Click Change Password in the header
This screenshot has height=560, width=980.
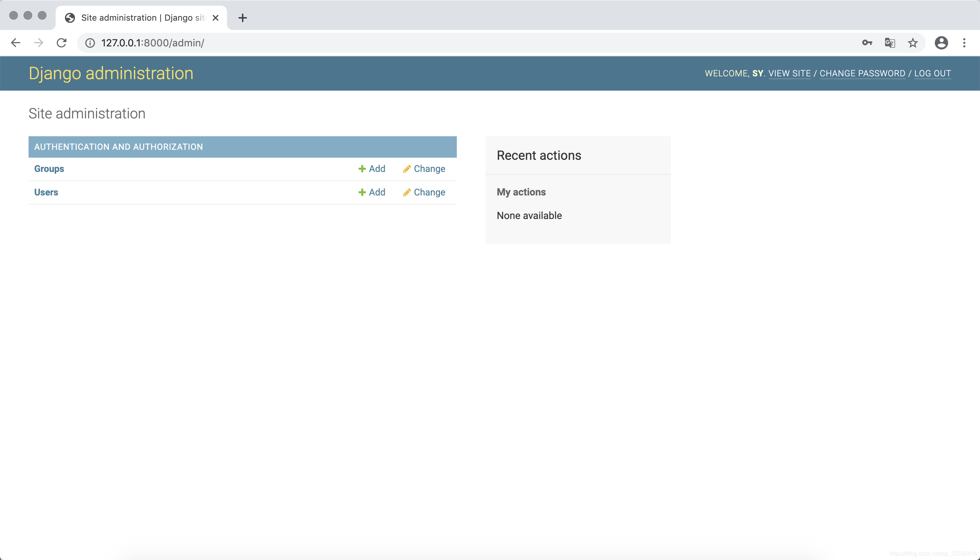click(862, 73)
